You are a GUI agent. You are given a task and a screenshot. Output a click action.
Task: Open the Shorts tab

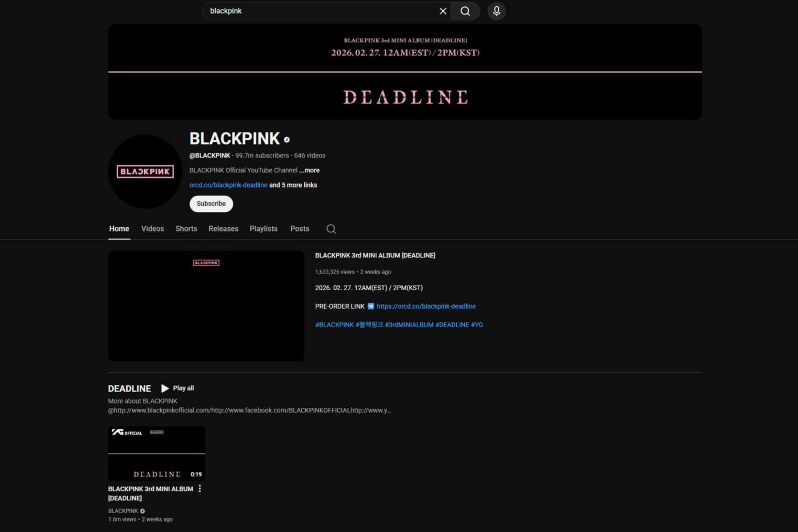(x=186, y=229)
